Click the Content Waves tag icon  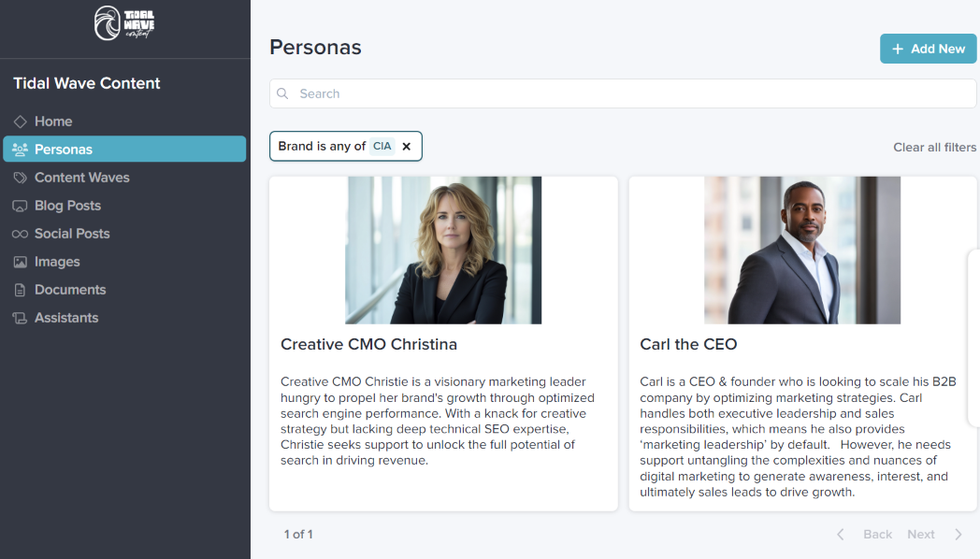20,178
